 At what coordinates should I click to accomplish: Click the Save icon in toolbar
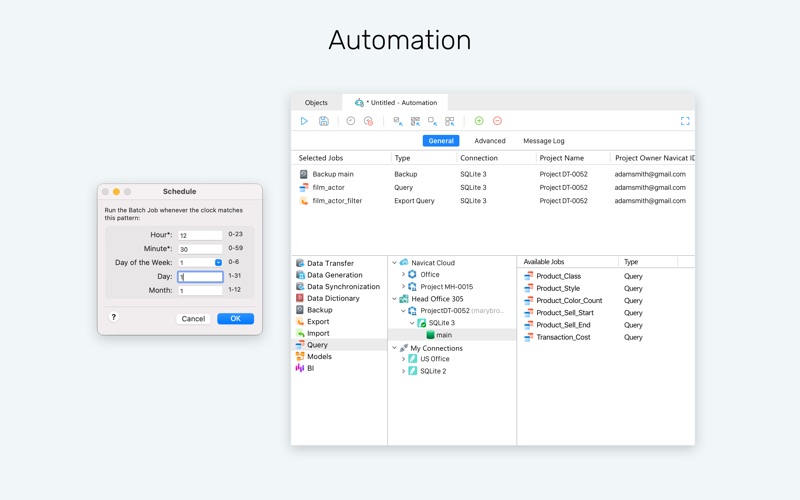click(323, 121)
